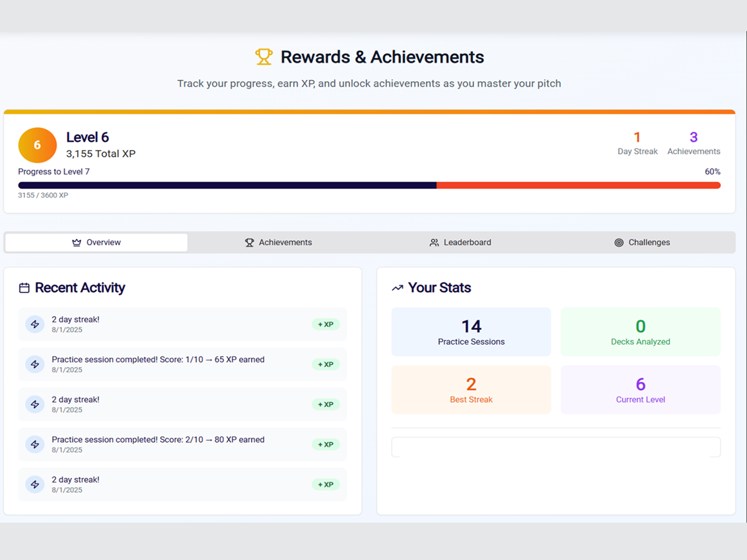Image resolution: width=747 pixels, height=560 pixels.
Task: Switch to the Achievements tab
Action: pyautogui.click(x=278, y=243)
